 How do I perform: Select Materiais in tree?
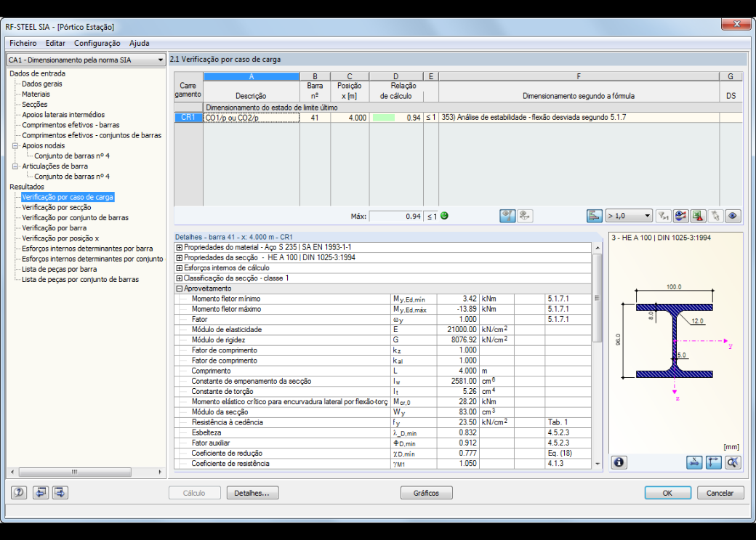[x=36, y=94]
